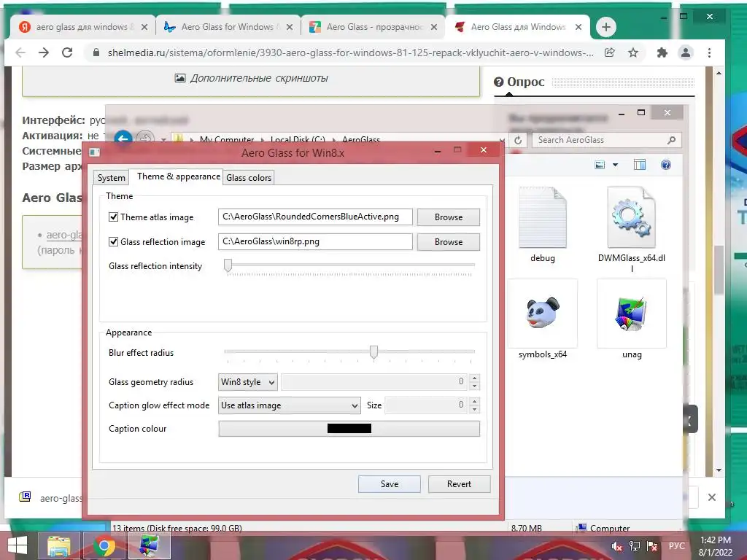This screenshot has width=747, height=560.
Task: Close the Chrome downloads bar
Action: click(712, 497)
